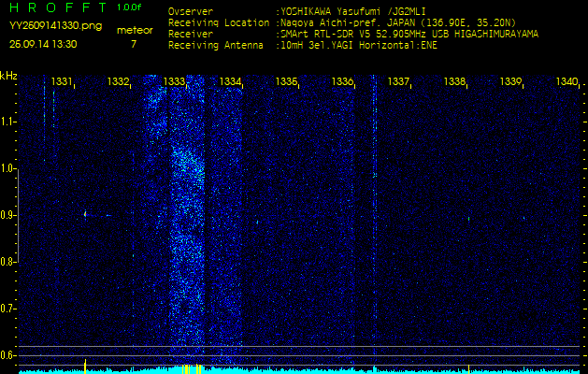This screenshot has width=588, height=374.
Task: Click the 1331 time axis label
Action: (x=62, y=81)
